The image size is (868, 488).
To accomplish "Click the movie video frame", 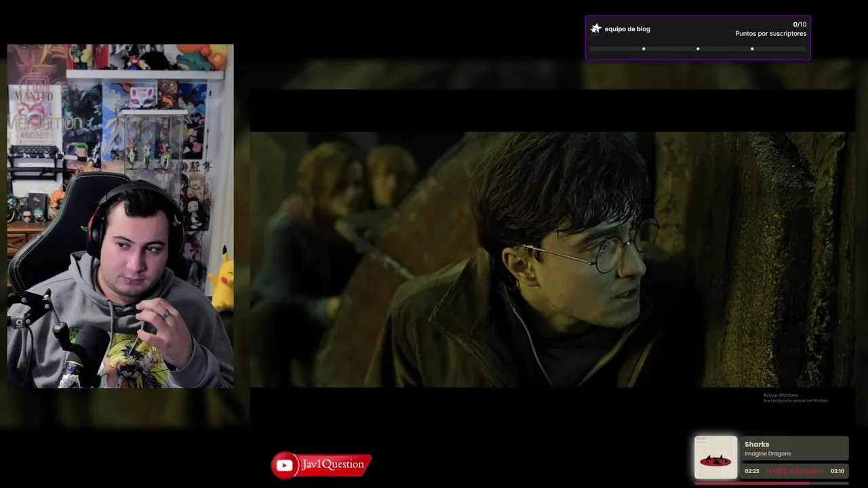I will [x=552, y=260].
